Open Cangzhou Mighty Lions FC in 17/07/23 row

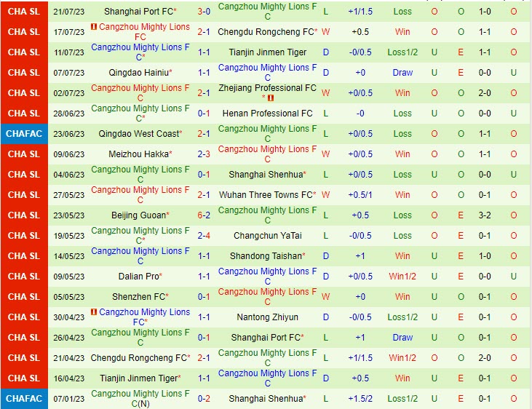point(144,31)
